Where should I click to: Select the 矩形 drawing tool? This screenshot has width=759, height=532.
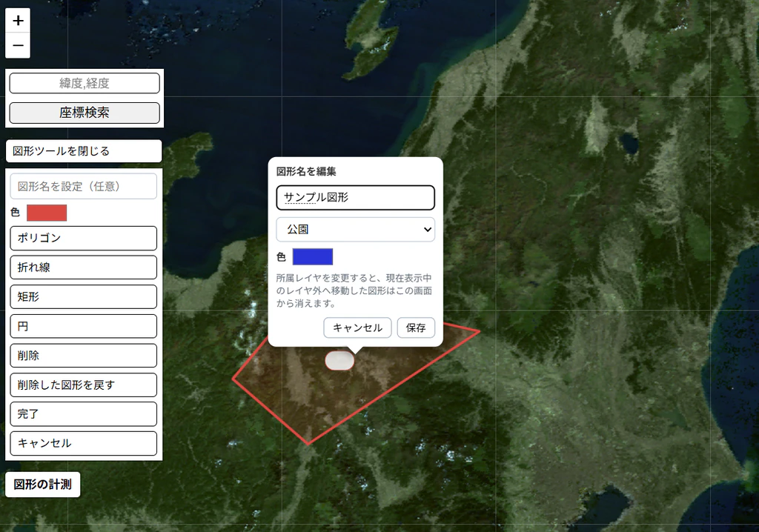83,296
